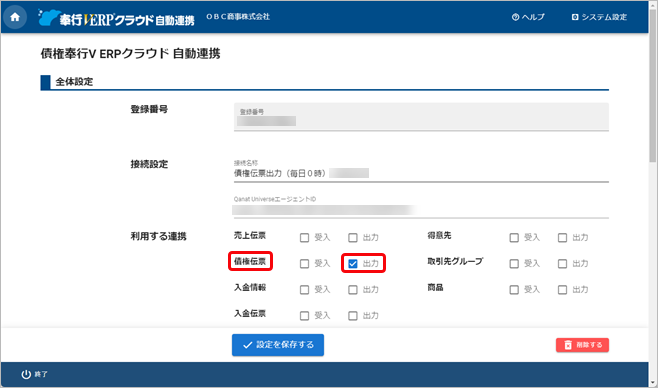Image resolution: width=658 pixels, height=388 pixels.
Task: Click the 奉行V ERPクラウド自動連携 logo
Action: 116,18
